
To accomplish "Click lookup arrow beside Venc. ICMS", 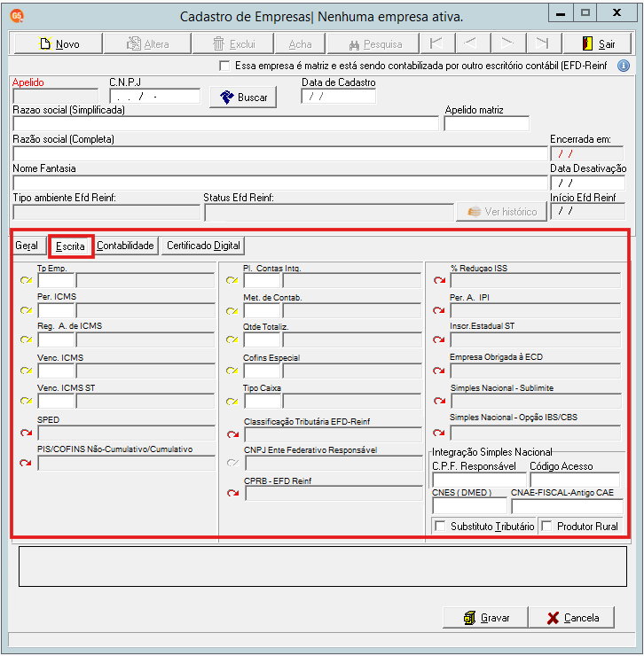I will pos(27,371).
